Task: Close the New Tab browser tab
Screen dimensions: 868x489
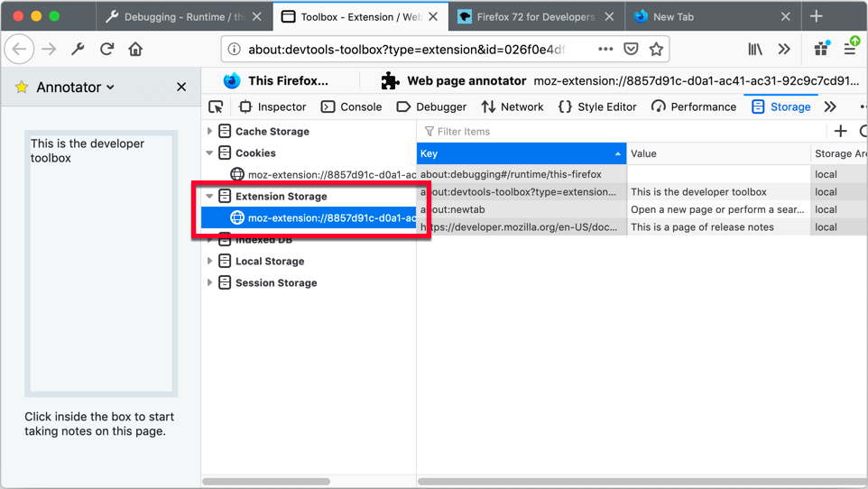Action: tap(786, 16)
